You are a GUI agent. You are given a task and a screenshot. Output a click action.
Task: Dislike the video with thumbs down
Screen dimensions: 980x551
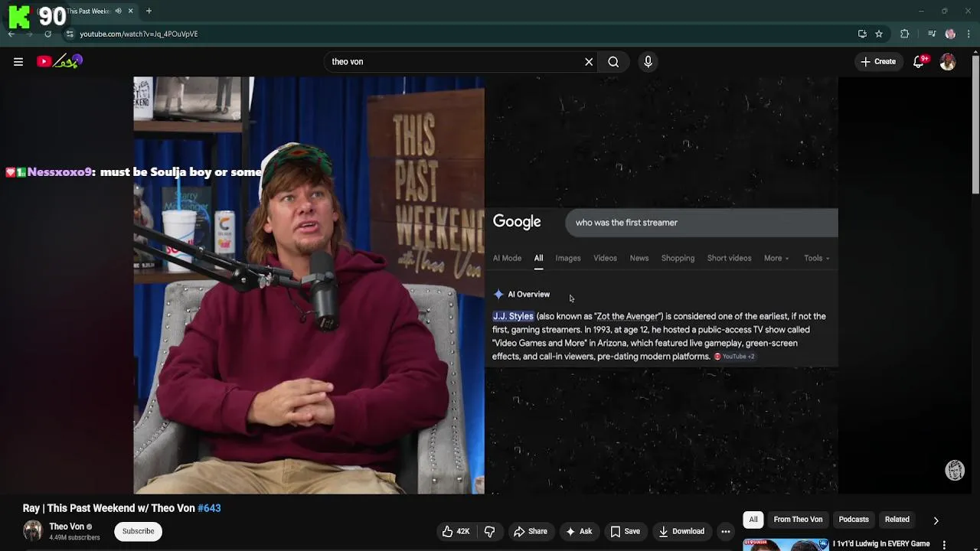pyautogui.click(x=489, y=531)
